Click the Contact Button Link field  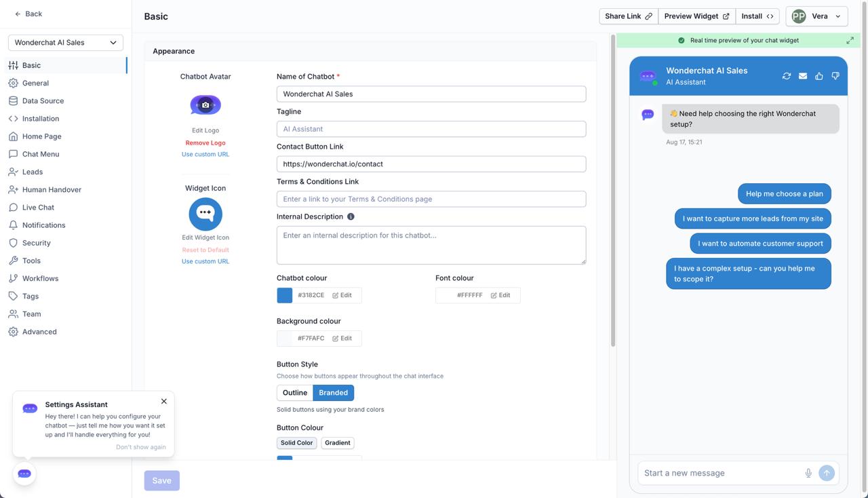click(431, 164)
